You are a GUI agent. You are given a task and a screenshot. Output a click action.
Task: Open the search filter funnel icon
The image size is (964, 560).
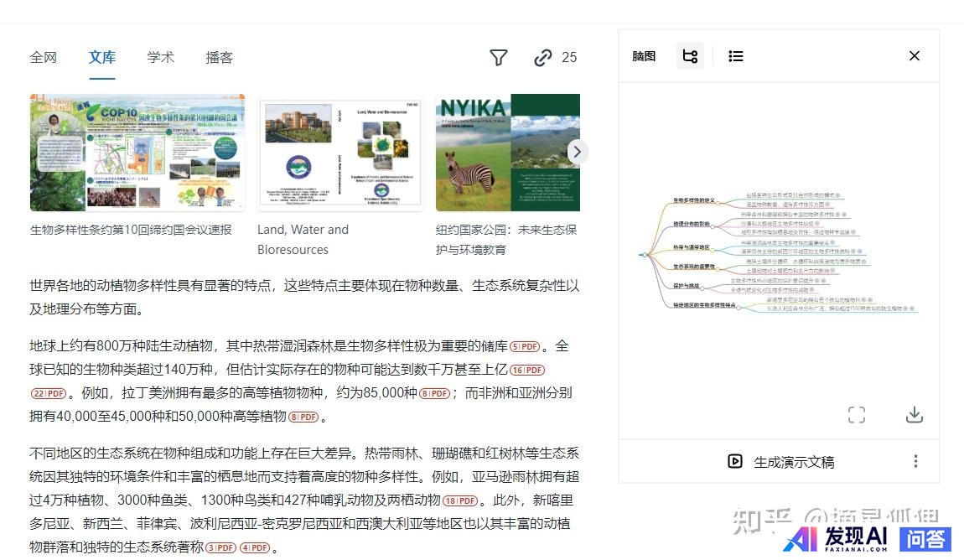(x=499, y=57)
